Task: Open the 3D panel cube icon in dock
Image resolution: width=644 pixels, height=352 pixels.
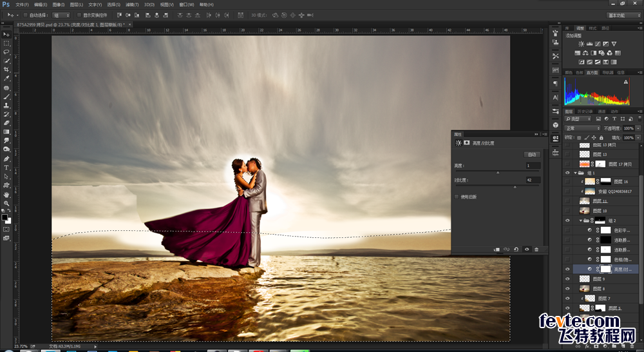Action: [x=555, y=125]
